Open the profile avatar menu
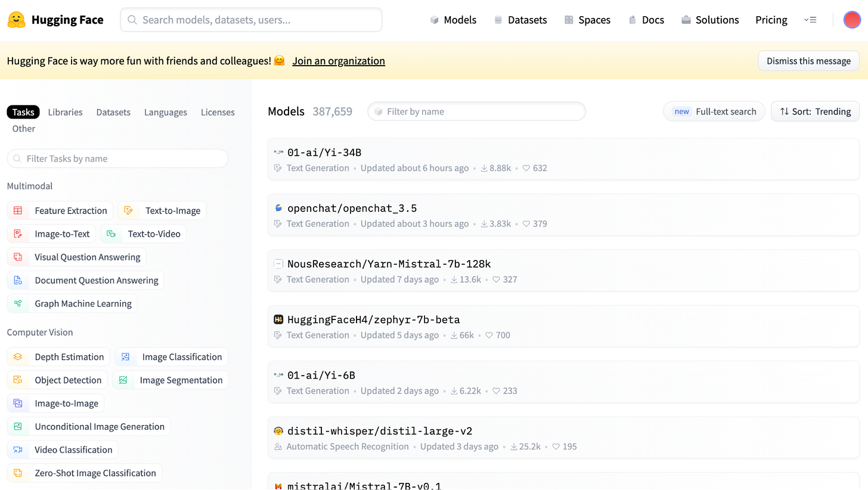Image resolution: width=868 pixels, height=490 pixels. 852,19
